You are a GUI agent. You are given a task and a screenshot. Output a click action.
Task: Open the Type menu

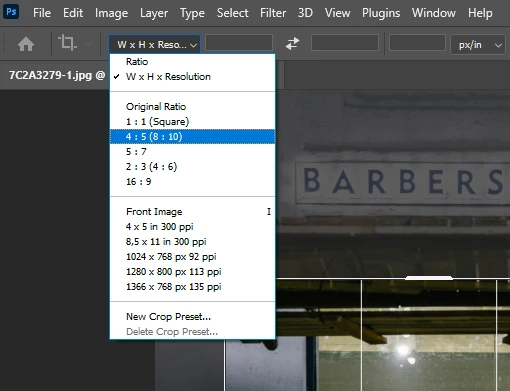192,13
